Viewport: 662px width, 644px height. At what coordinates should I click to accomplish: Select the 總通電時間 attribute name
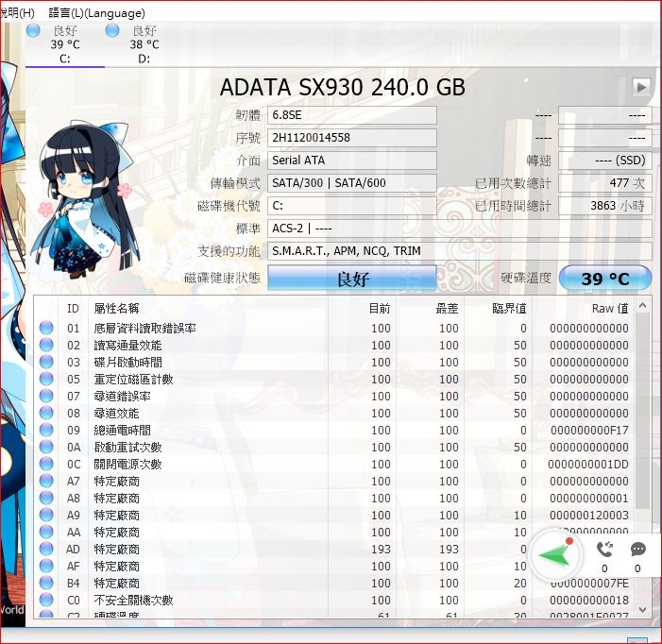click(122, 430)
